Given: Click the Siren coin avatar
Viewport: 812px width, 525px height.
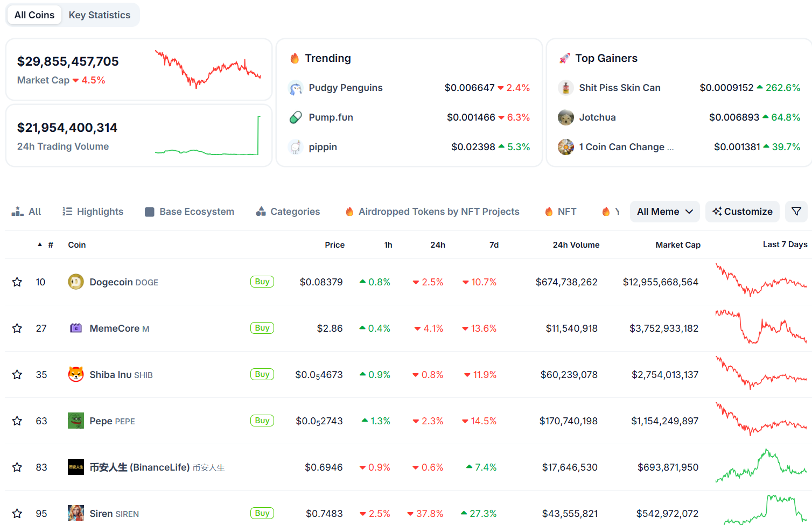Looking at the screenshot, I should tap(76, 513).
